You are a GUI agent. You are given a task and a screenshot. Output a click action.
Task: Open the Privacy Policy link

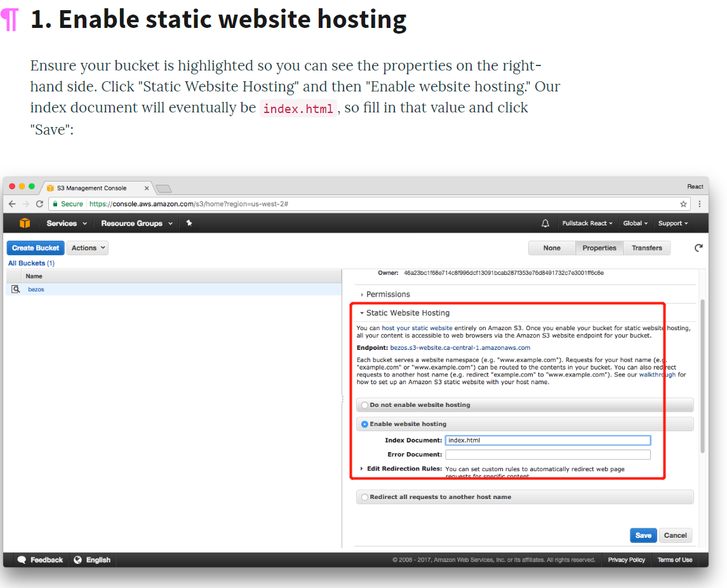pyautogui.click(x=627, y=559)
